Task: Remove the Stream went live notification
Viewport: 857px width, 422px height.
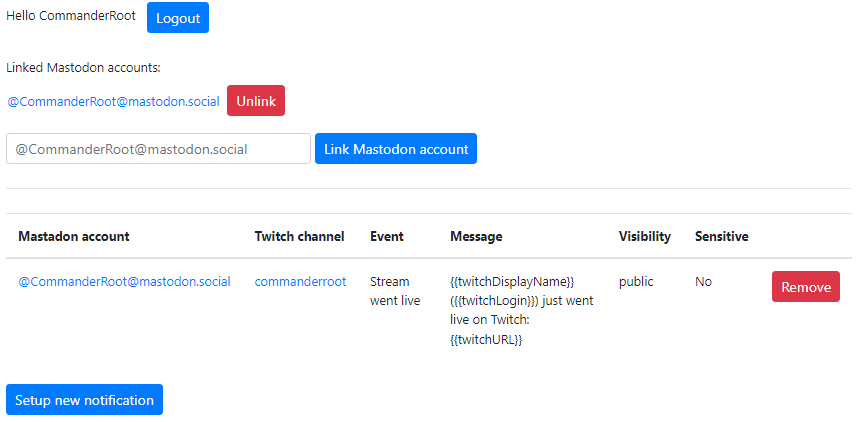Action: [x=806, y=286]
